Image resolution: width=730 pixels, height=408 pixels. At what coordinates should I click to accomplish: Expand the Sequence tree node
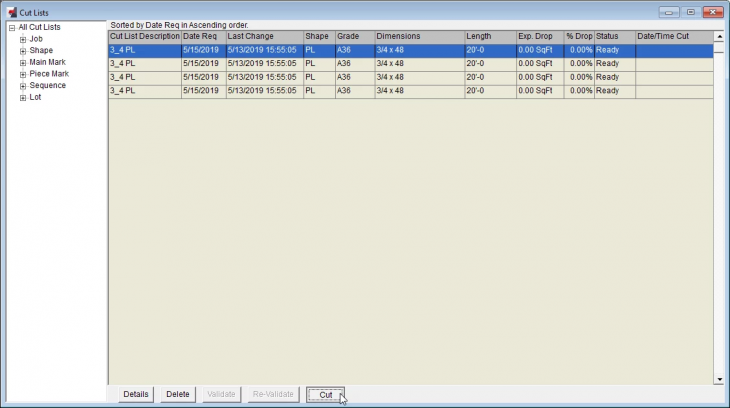click(x=23, y=86)
